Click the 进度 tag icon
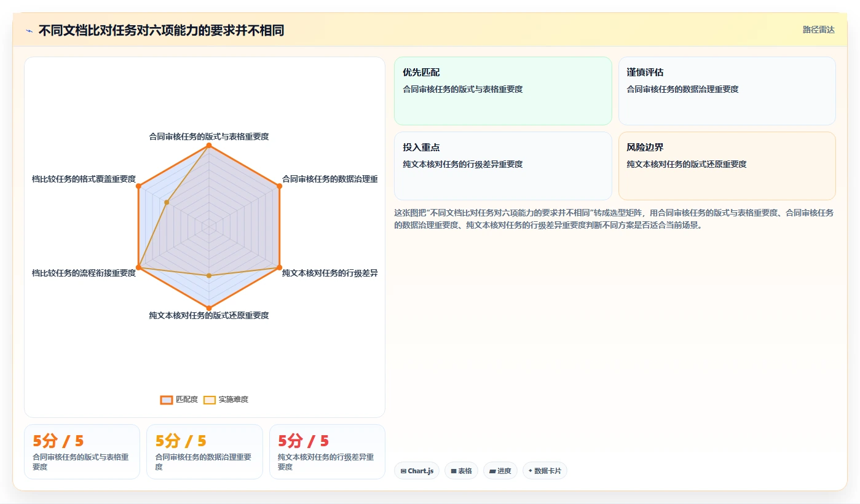The height and width of the screenshot is (504, 860). click(492, 471)
